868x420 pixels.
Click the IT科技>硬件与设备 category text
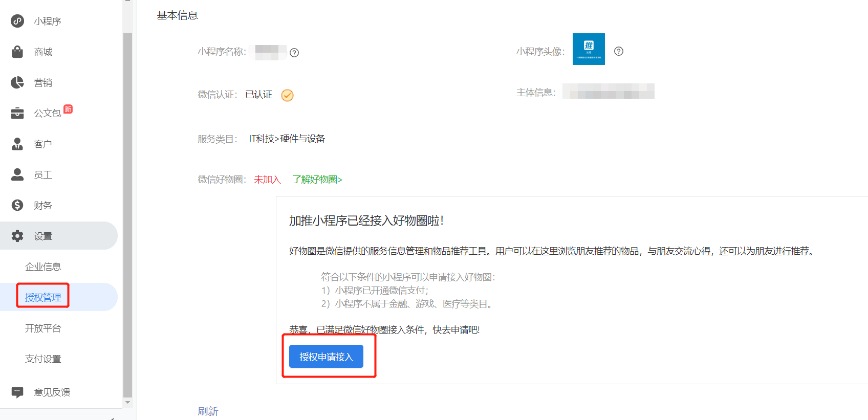[287, 139]
